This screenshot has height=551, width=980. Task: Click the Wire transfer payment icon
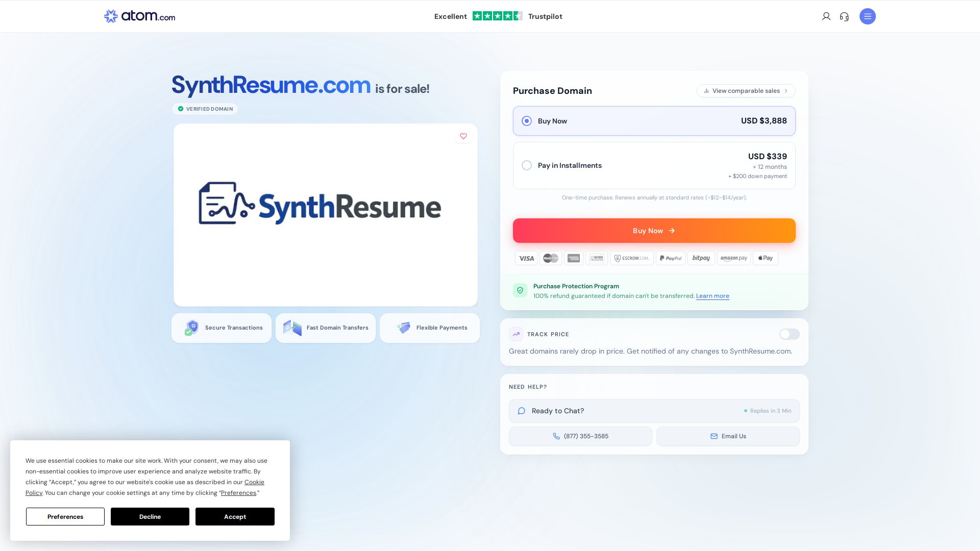597,258
